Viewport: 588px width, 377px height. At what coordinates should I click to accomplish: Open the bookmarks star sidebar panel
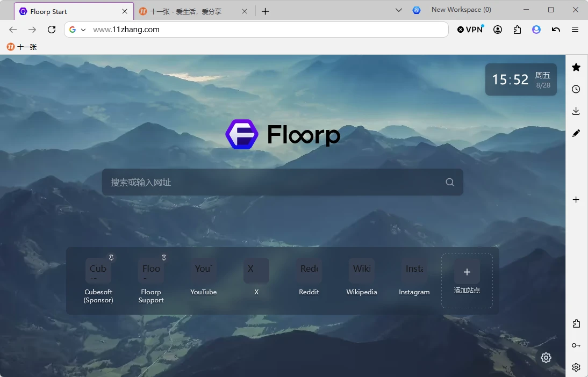(576, 67)
